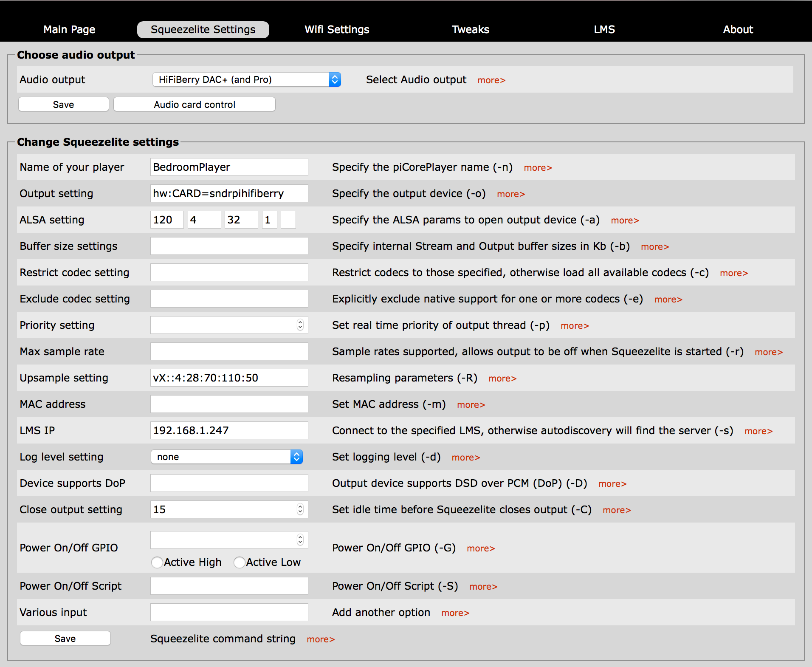Click more> for Set logging level (-d)

[x=466, y=458]
